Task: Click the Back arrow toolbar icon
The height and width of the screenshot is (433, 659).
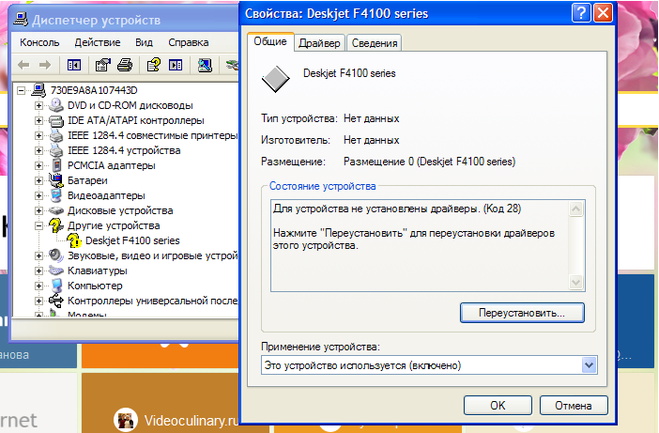Action: coord(24,65)
